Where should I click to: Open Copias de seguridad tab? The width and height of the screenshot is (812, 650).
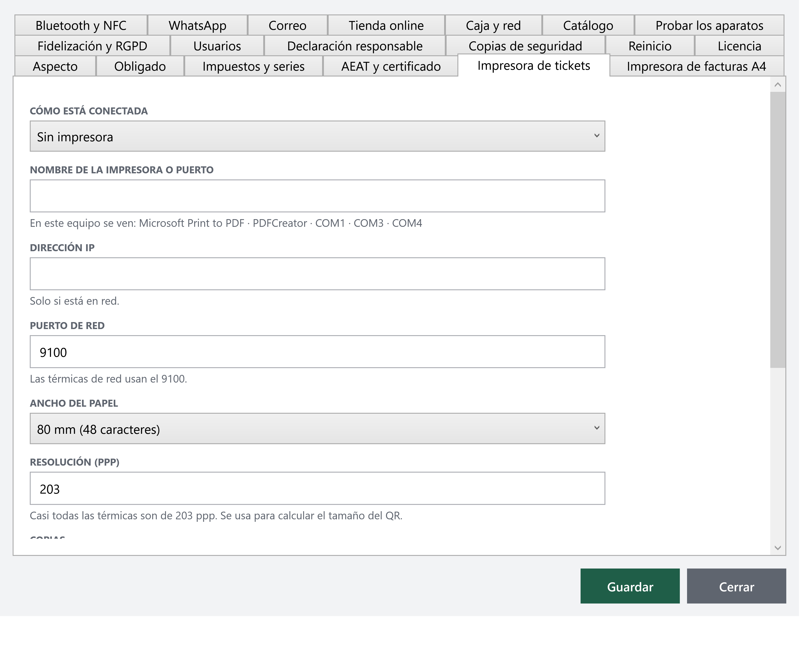(x=525, y=46)
